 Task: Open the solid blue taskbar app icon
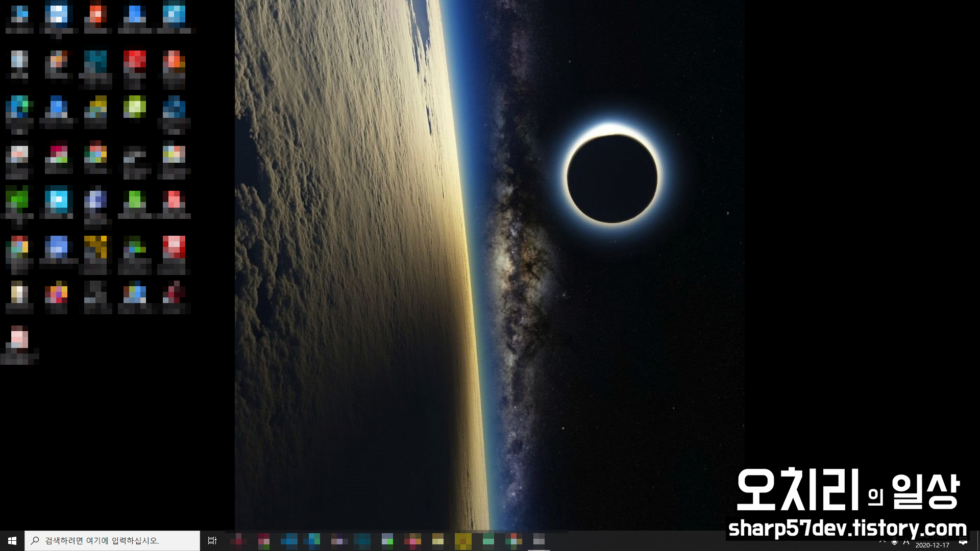[289, 540]
